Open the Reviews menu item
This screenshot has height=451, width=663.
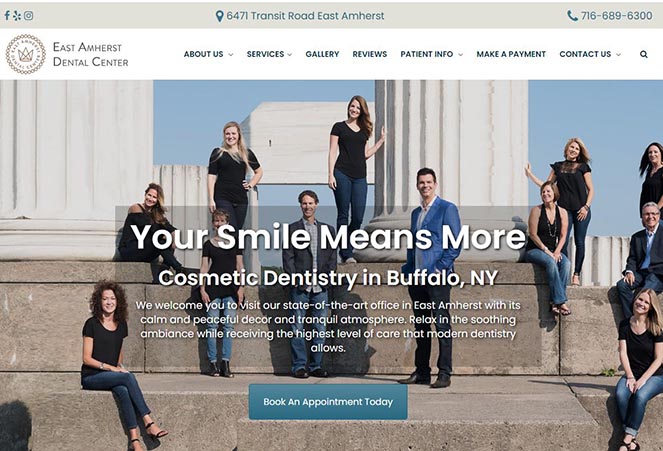[x=370, y=54]
